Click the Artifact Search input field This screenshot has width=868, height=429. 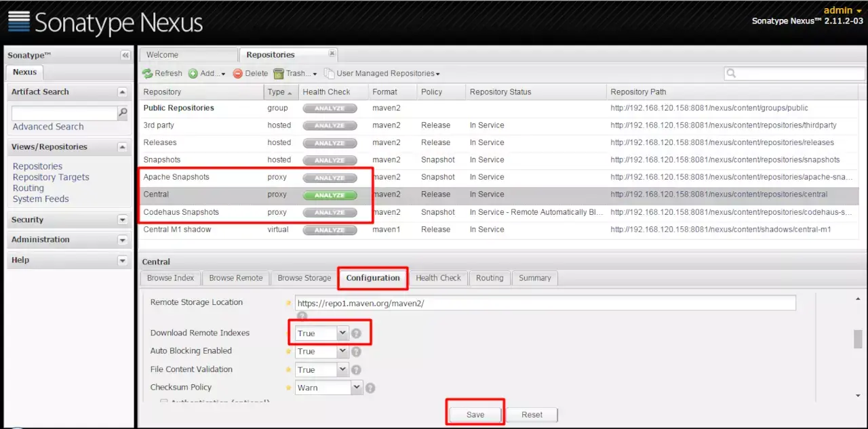(x=65, y=113)
